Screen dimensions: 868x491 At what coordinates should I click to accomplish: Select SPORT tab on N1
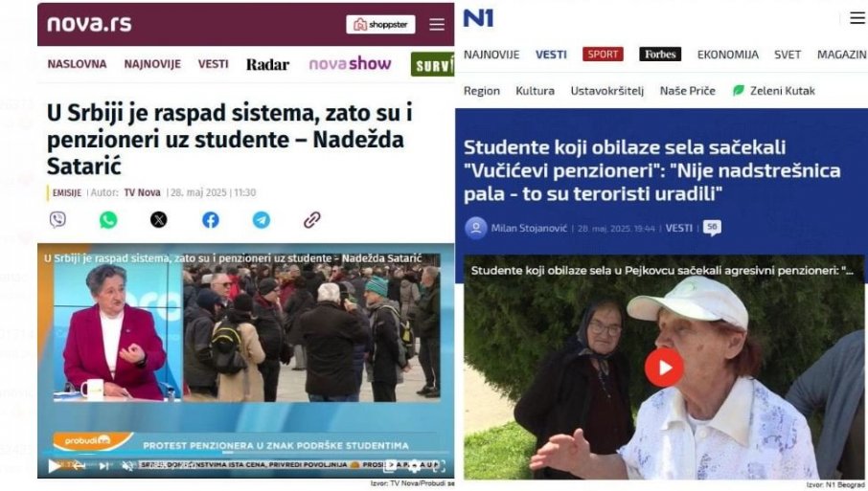pos(603,55)
